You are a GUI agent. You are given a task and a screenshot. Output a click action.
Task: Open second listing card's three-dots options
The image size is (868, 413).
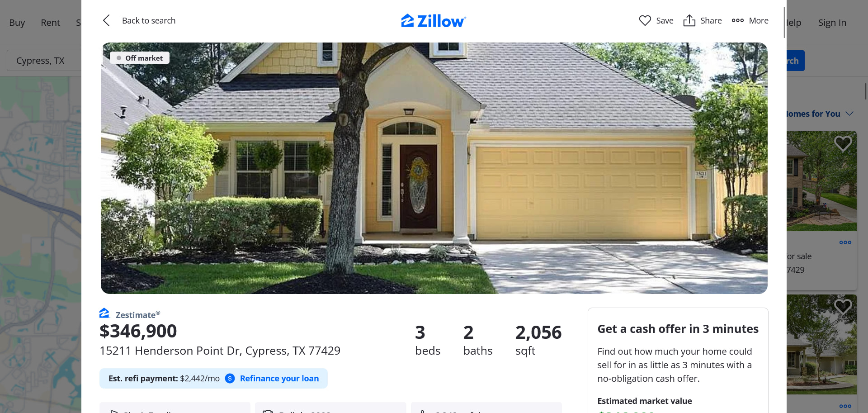(845, 406)
